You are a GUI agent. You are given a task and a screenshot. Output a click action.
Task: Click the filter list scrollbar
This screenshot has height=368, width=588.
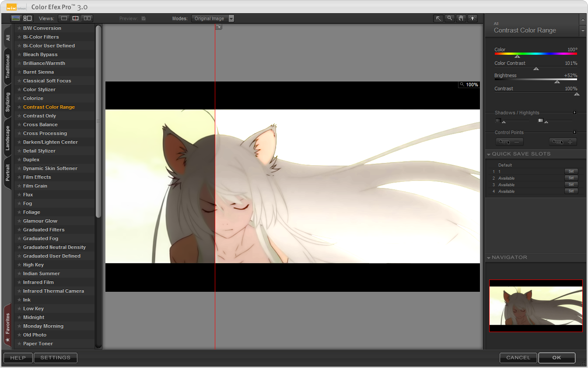[98, 121]
